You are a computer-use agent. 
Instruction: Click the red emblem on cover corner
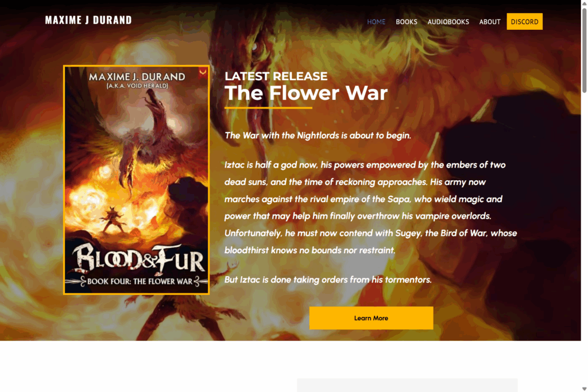[203, 72]
